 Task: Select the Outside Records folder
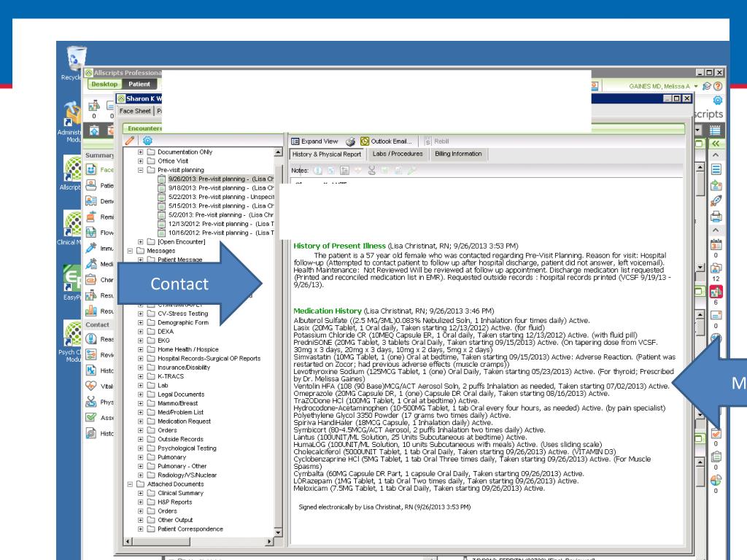pos(180,440)
